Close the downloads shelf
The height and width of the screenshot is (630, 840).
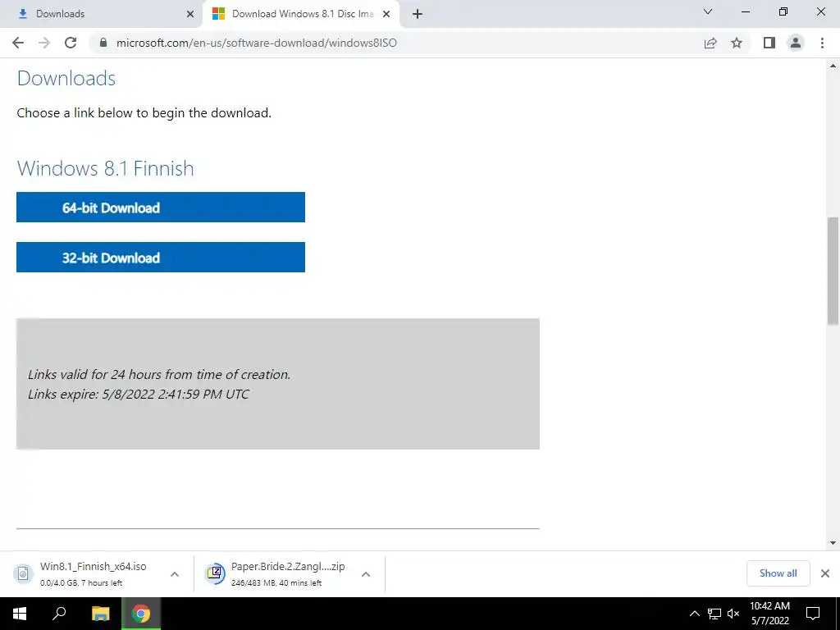[x=825, y=573]
